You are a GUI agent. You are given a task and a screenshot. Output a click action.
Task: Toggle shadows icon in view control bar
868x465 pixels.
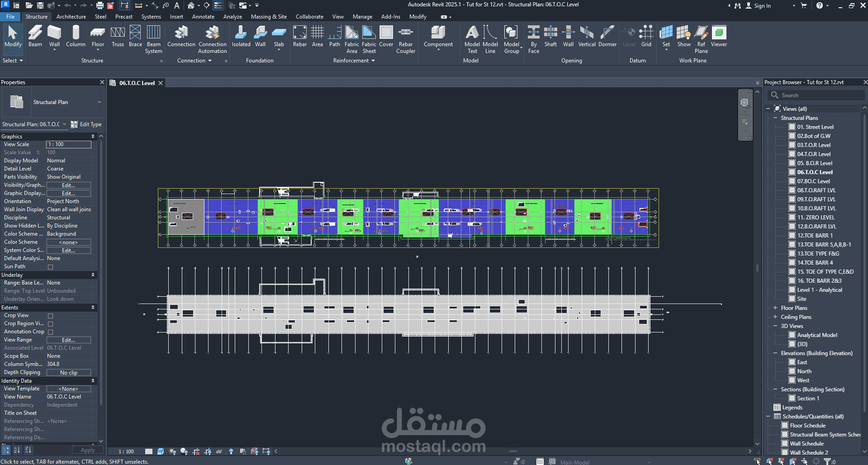point(184,451)
